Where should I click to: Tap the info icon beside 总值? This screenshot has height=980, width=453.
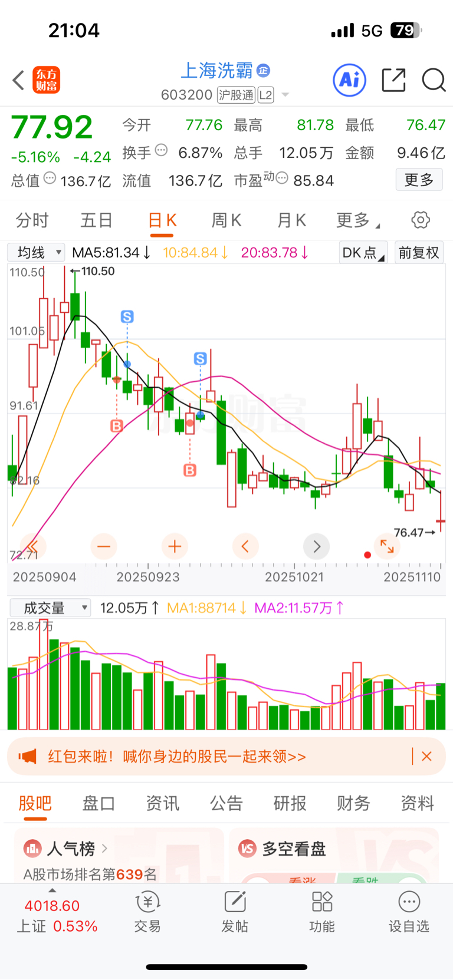click(50, 178)
